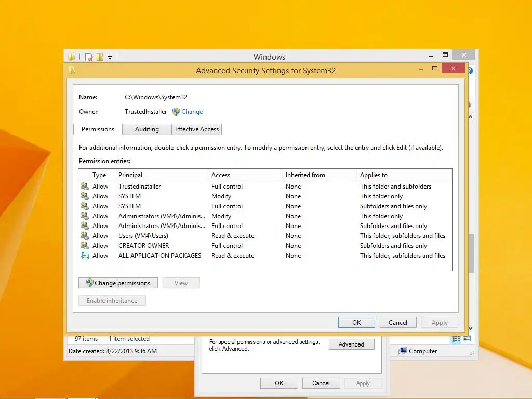Open the Effective Access tab

[197, 129]
